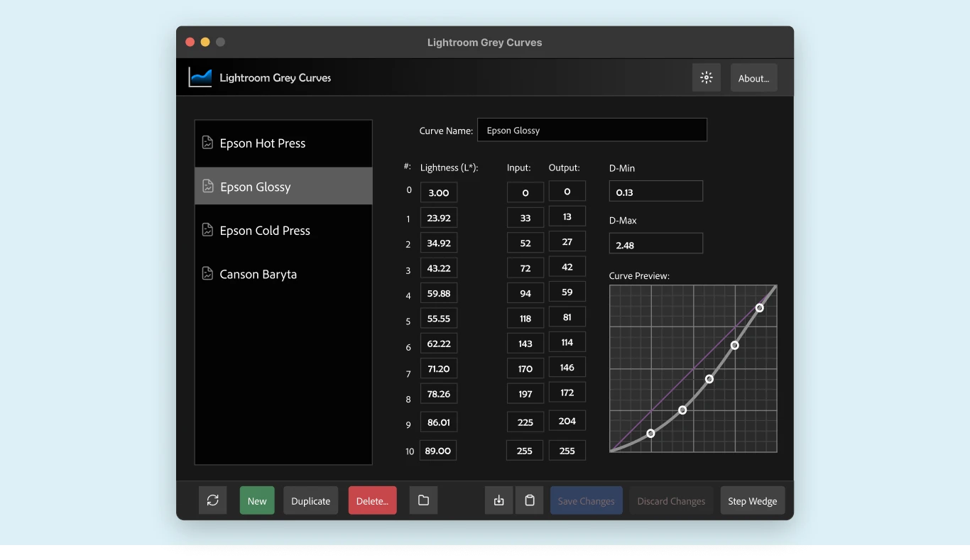
Task: Click the topmost control point on curve preview
Action: pyautogui.click(x=759, y=308)
